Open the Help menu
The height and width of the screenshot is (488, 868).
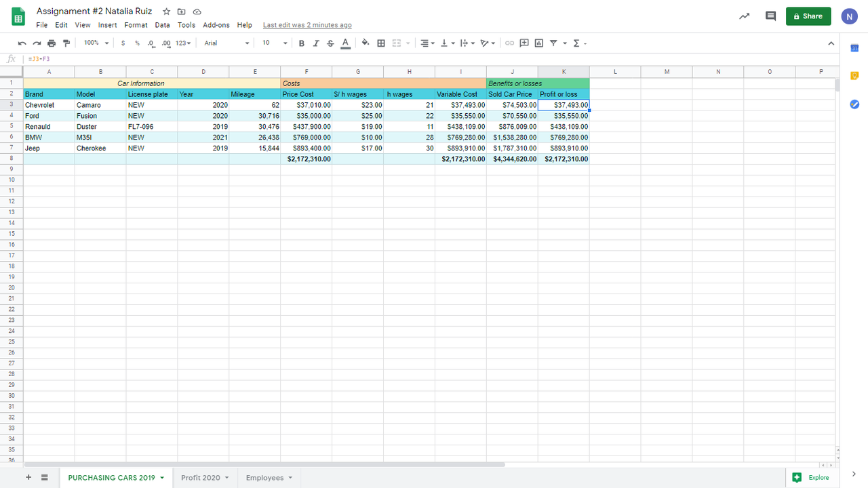point(244,25)
